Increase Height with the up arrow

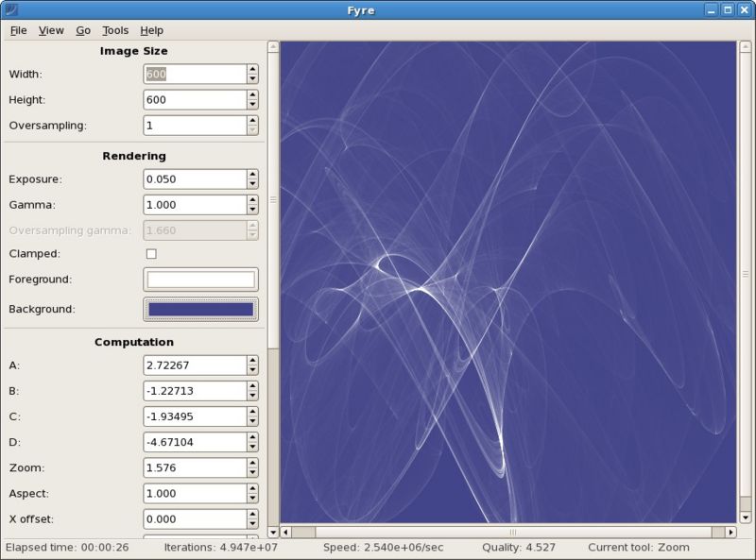pos(252,95)
